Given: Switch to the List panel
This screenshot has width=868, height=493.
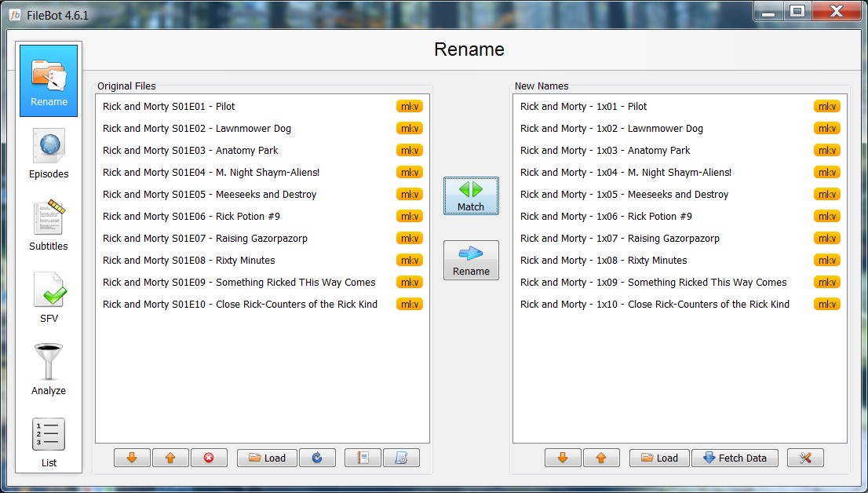Looking at the screenshot, I should tap(49, 442).
